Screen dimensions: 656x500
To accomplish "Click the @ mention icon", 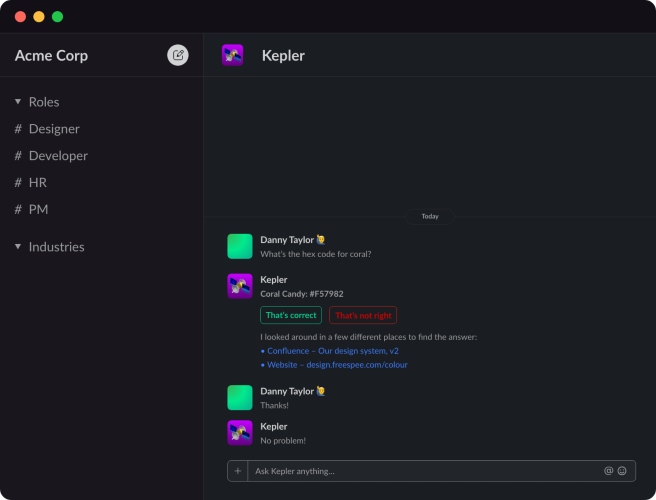I will pyautogui.click(x=608, y=471).
